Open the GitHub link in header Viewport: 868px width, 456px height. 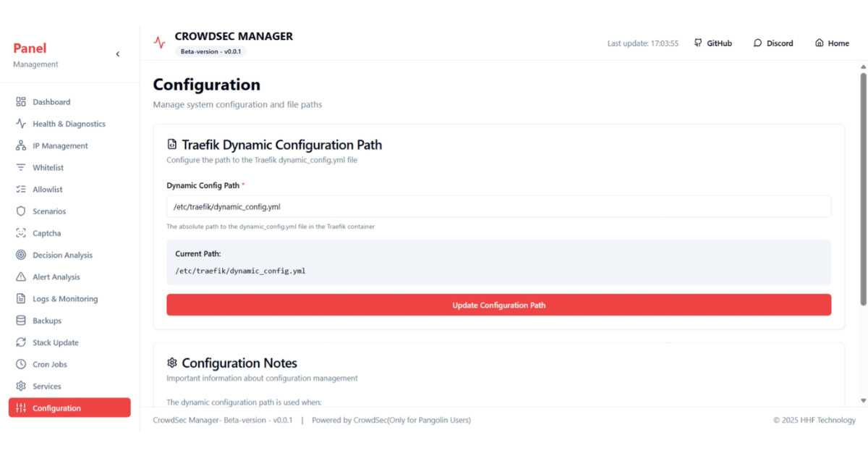712,43
